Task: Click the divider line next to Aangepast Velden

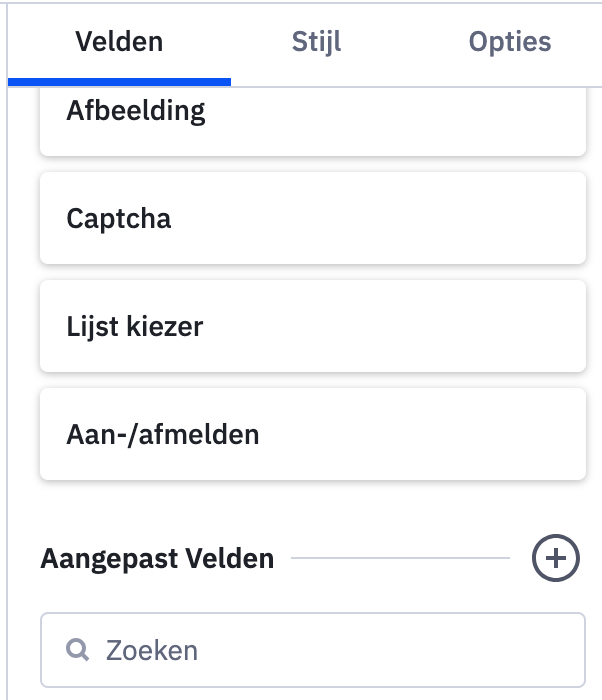Action: (400, 558)
